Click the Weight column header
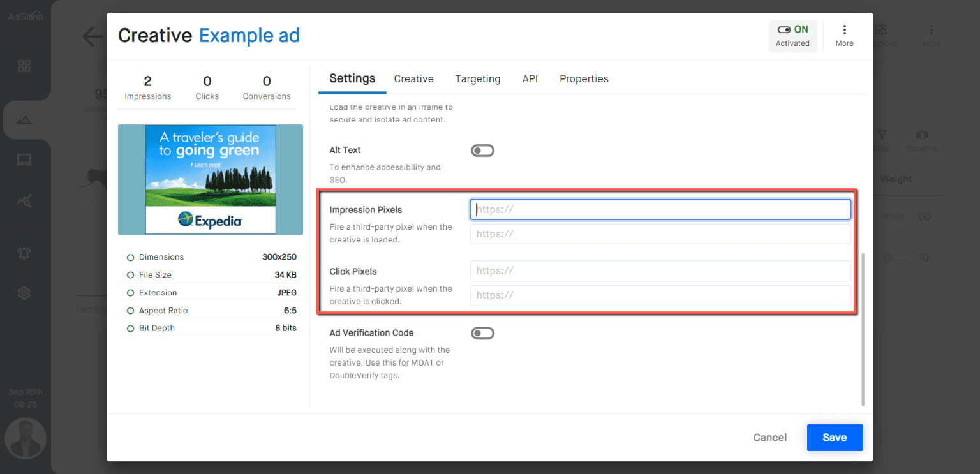This screenshot has height=474, width=980. click(x=896, y=179)
